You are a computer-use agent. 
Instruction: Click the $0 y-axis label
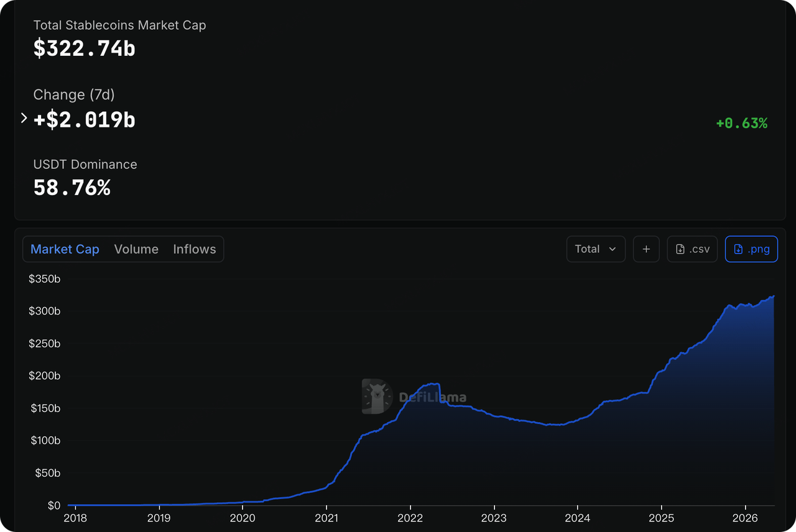click(53, 505)
